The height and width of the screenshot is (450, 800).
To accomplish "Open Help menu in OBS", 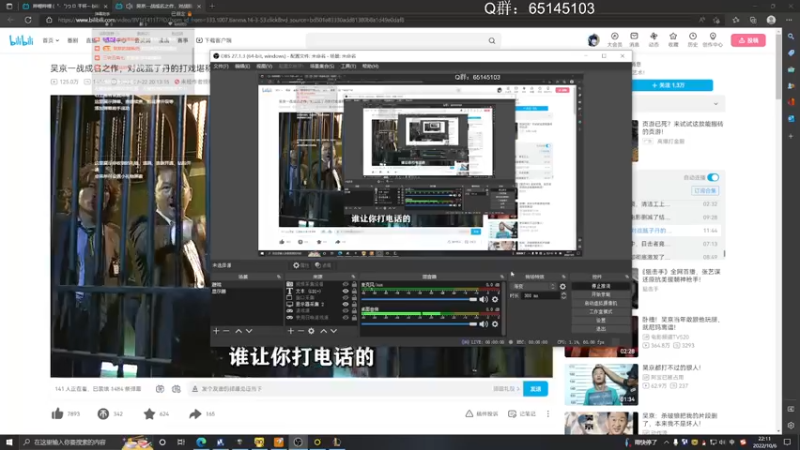I will pos(370,66).
